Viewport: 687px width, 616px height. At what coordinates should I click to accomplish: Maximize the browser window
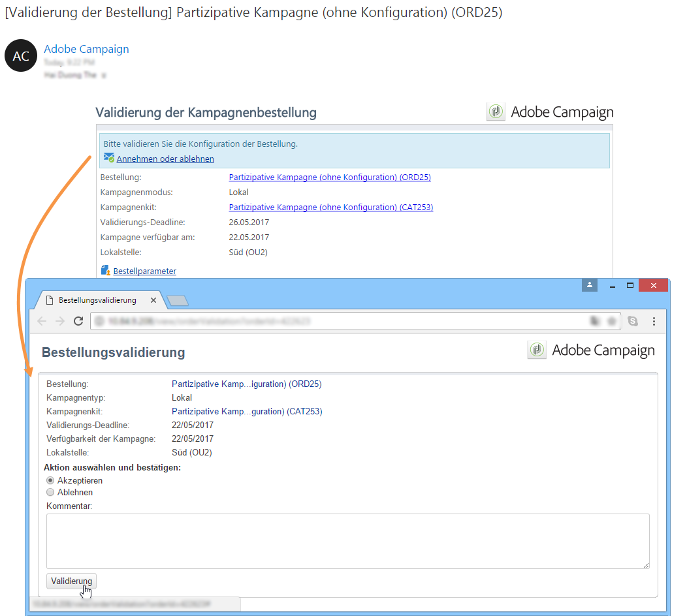coord(630,285)
